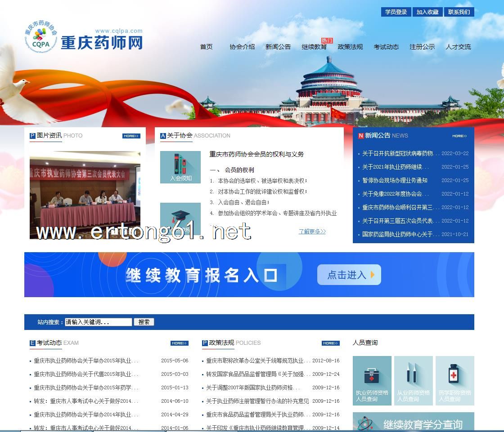This screenshot has width=504, height=432.
Task: Expand MORE in 新闻公告 panel
Action: click(459, 136)
